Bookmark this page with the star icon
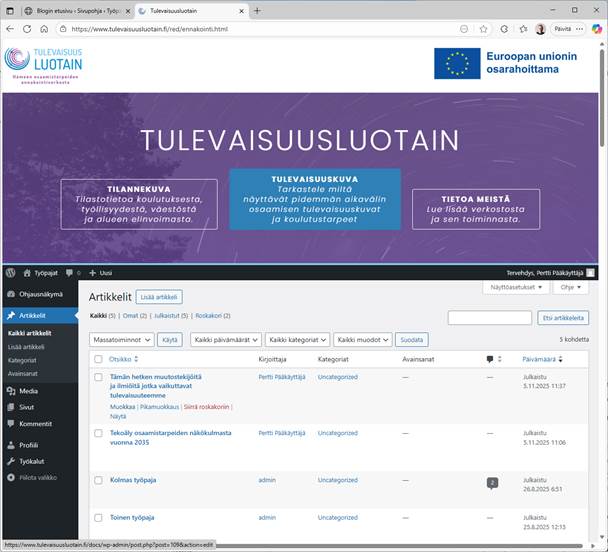The height and width of the screenshot is (552, 608). pos(483,29)
